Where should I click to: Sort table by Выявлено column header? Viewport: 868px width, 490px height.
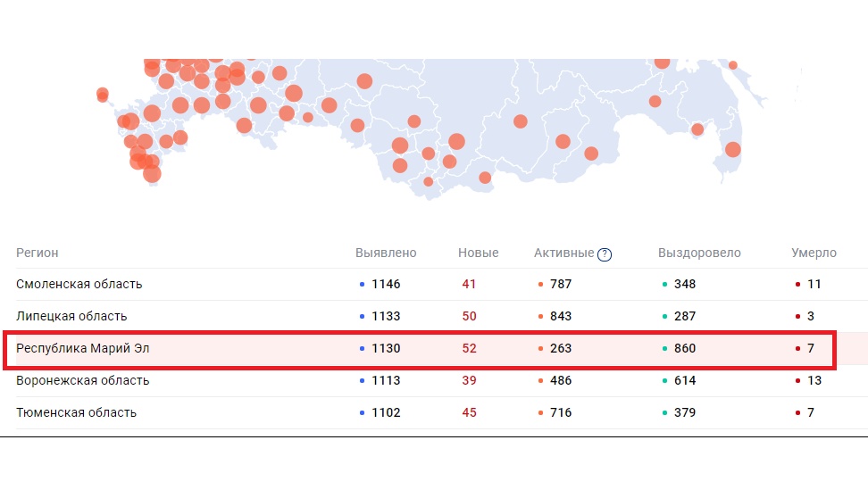click(x=386, y=253)
